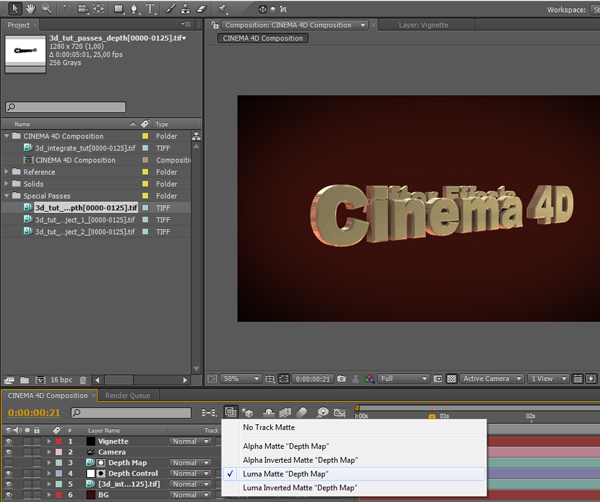The height and width of the screenshot is (502, 600).
Task: Click the draft 3D icon in timeline
Action: tap(247, 412)
